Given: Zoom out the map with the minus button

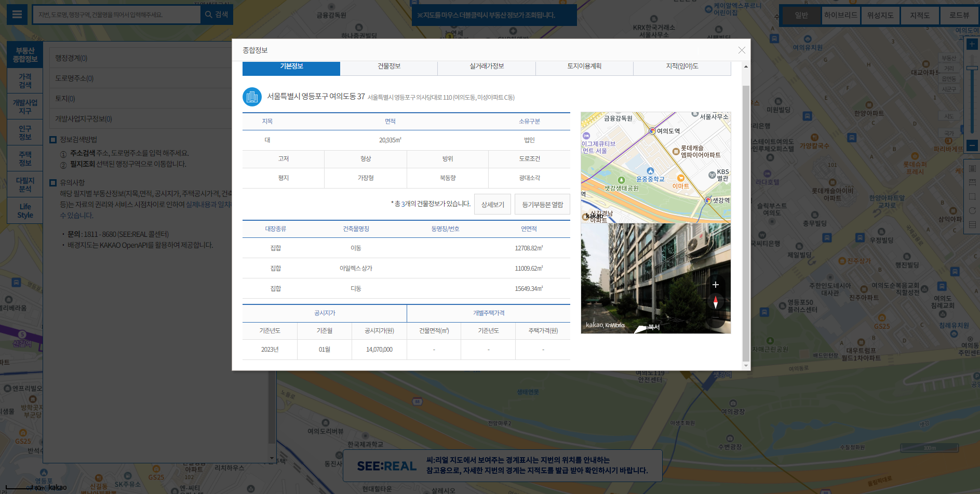Looking at the screenshot, I should [972, 145].
